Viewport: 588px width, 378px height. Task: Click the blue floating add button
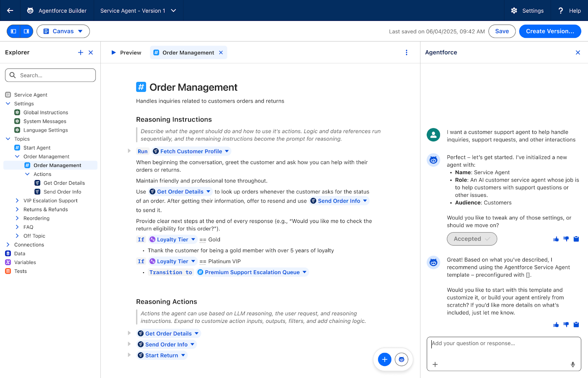point(384,359)
